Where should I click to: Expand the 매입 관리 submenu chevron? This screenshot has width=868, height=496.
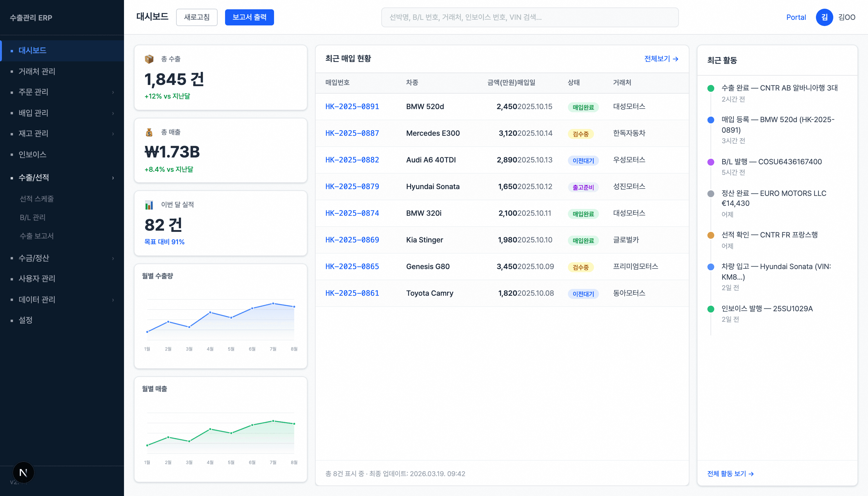point(113,113)
